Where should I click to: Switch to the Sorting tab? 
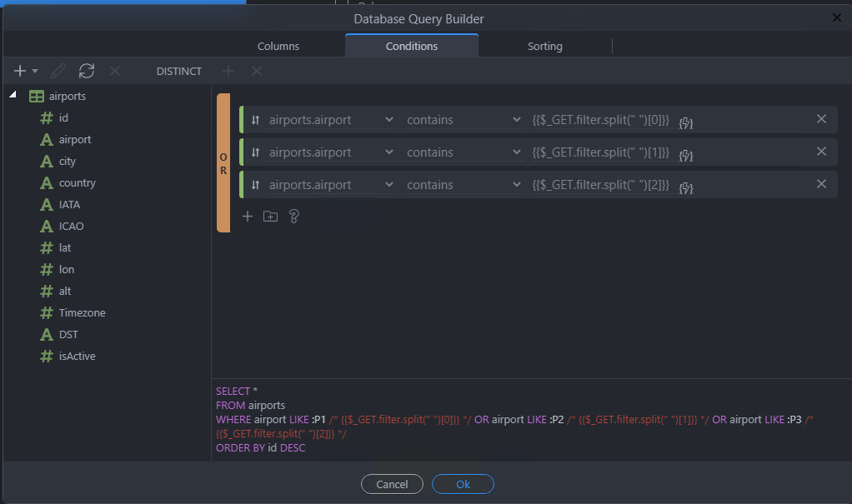(544, 47)
